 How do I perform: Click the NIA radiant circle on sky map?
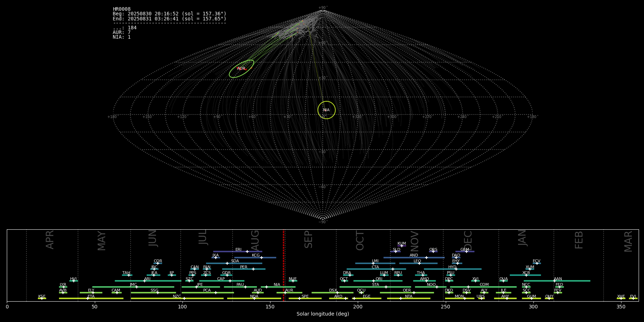click(x=326, y=110)
